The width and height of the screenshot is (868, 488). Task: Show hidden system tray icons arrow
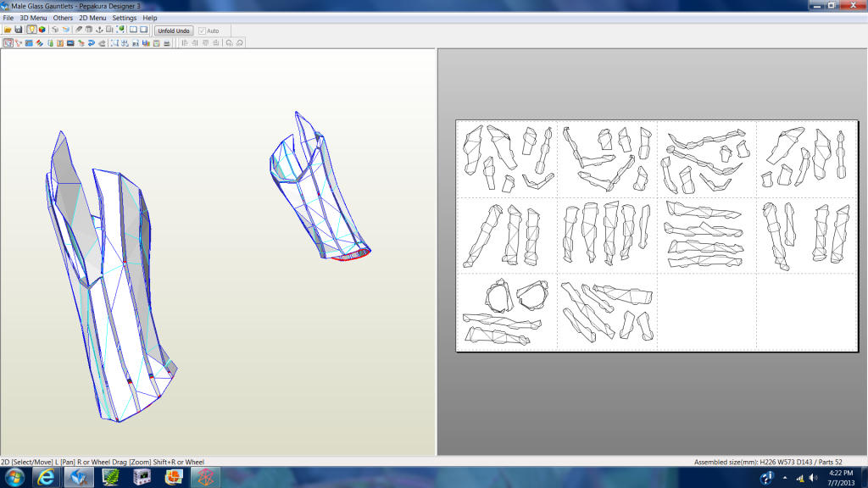tap(785, 478)
